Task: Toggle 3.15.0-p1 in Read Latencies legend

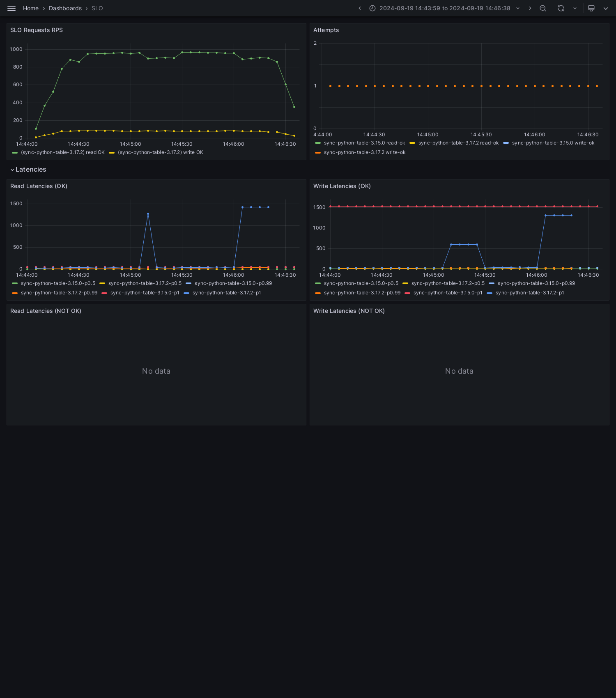Action: tap(145, 293)
